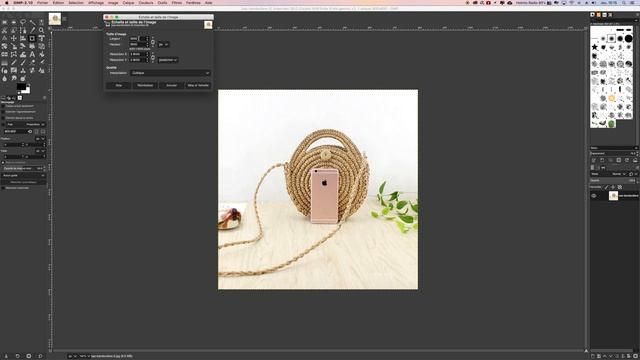
Task: Toggle visibility eye of the image layer
Action: click(x=594, y=196)
